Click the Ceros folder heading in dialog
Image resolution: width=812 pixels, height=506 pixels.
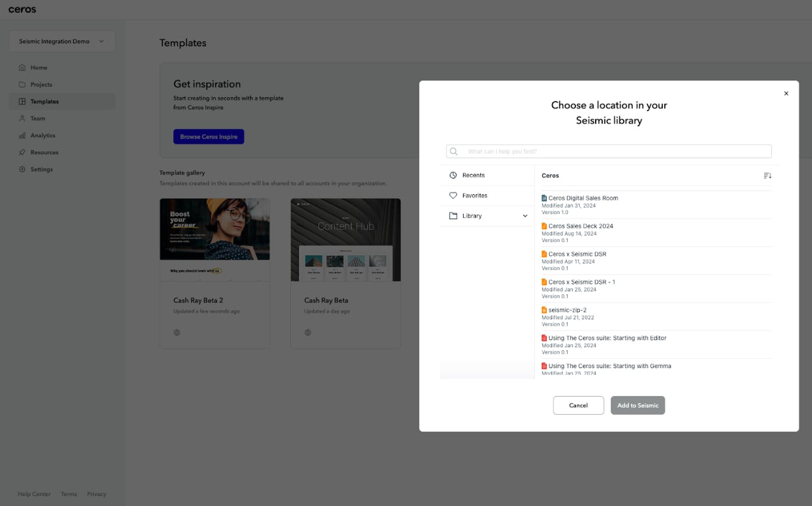(x=550, y=176)
